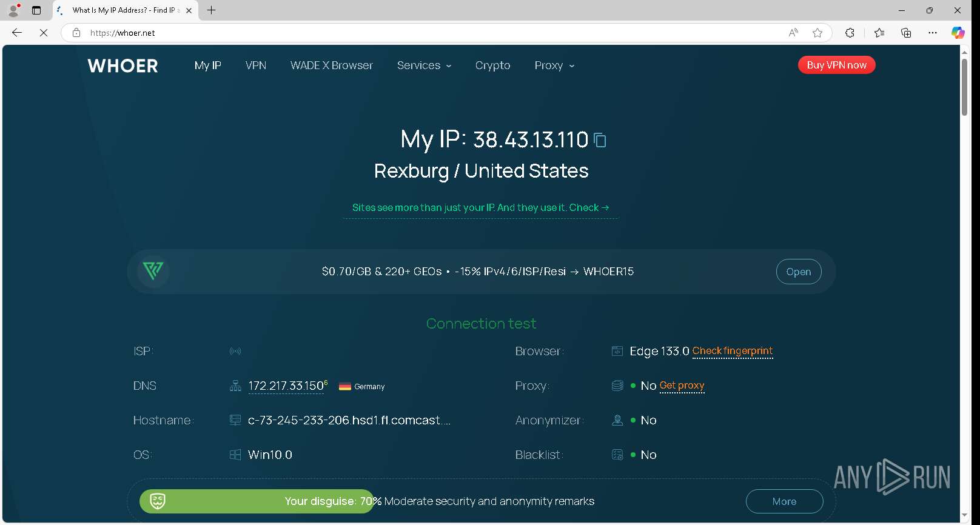The width and height of the screenshot is (980, 525).
Task: Open browser Extensions menu
Action: pos(850,33)
